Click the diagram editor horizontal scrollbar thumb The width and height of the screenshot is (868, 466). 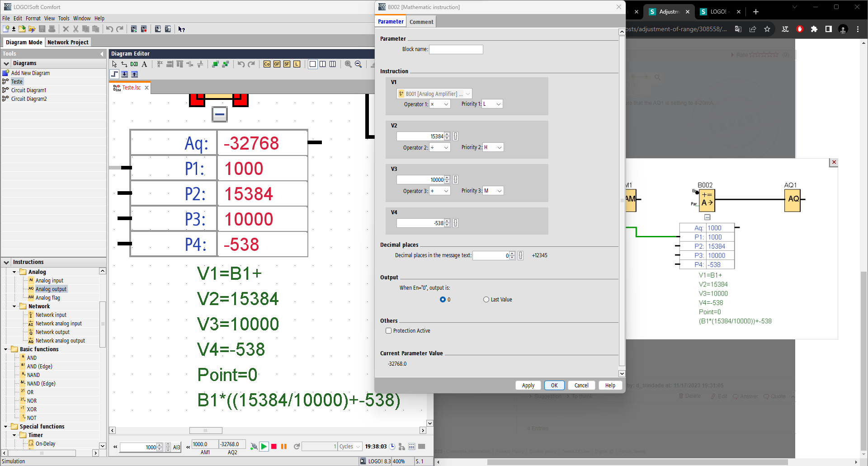pyautogui.click(x=206, y=430)
